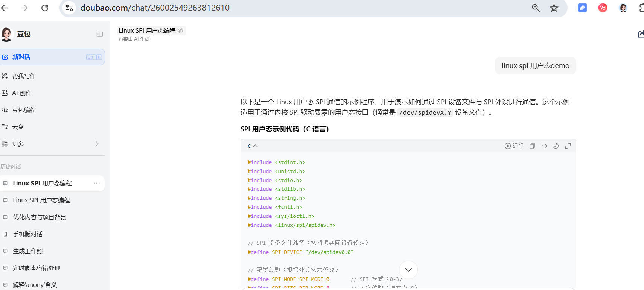Collapse the left sidebar panel

[x=100, y=34]
